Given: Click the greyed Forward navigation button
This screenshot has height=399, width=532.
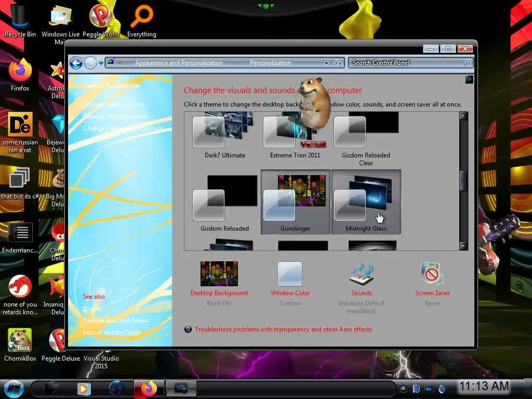Looking at the screenshot, I should [90, 63].
